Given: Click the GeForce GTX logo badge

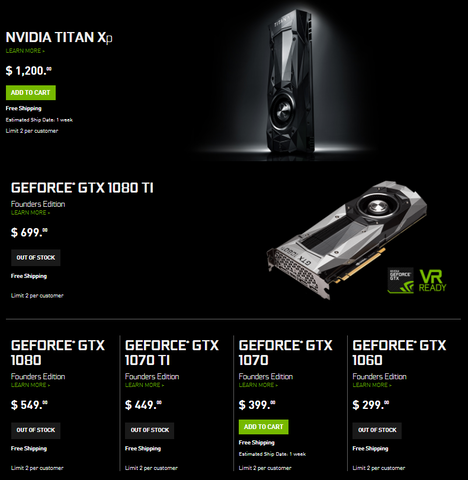Looking at the screenshot, I should click(400, 280).
